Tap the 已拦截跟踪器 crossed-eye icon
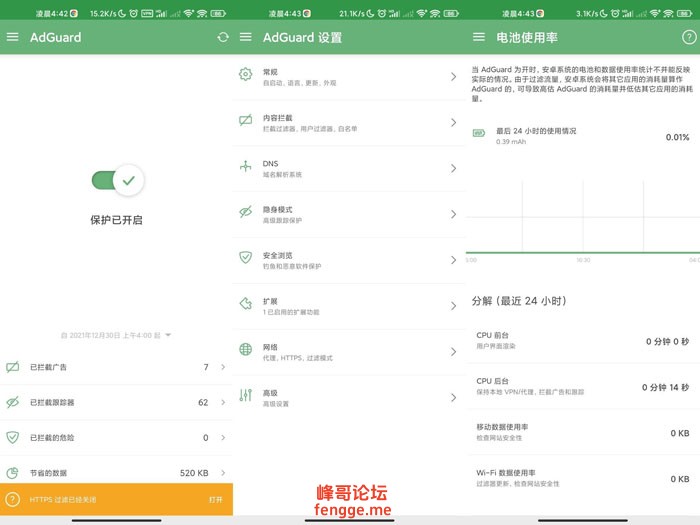This screenshot has height=525, width=700. pos(12,402)
